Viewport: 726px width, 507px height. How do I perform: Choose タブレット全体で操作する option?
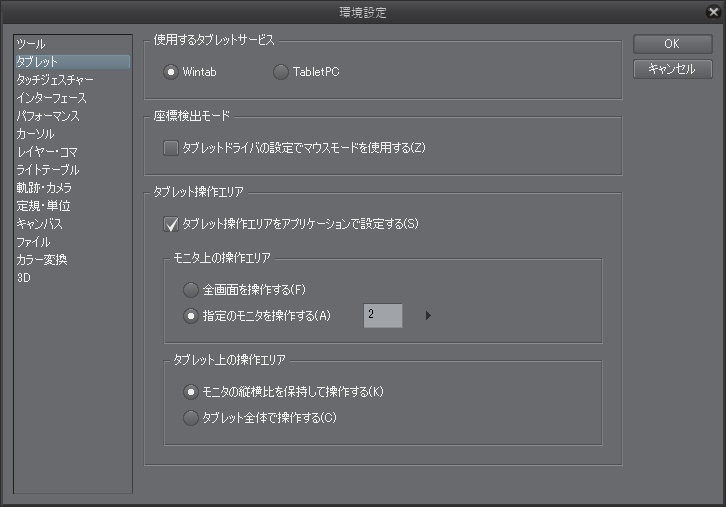click(190, 418)
